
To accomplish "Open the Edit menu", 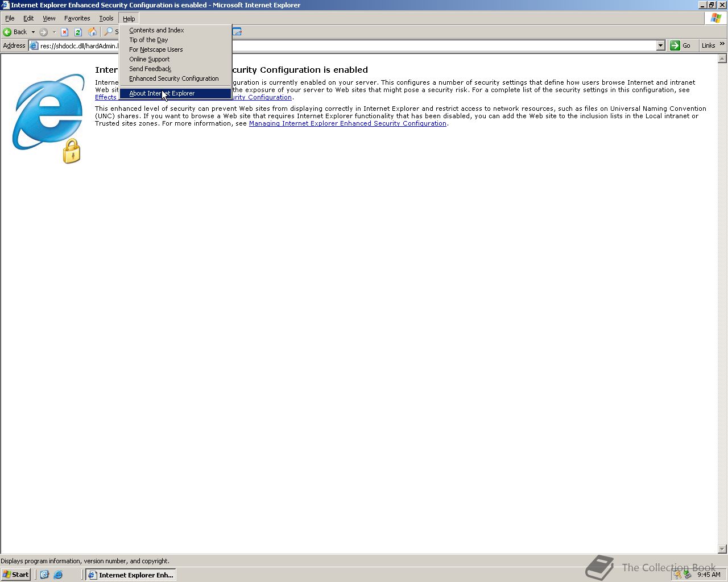I will tap(28, 18).
